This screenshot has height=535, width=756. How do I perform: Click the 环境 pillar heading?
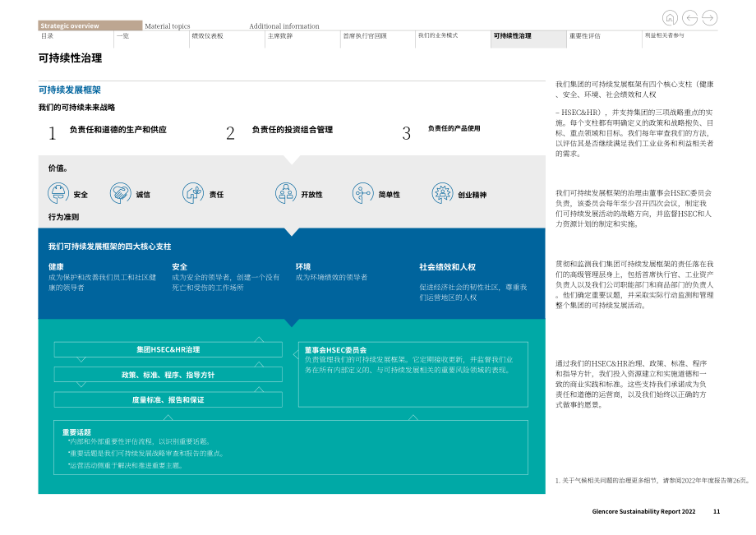coord(302,266)
